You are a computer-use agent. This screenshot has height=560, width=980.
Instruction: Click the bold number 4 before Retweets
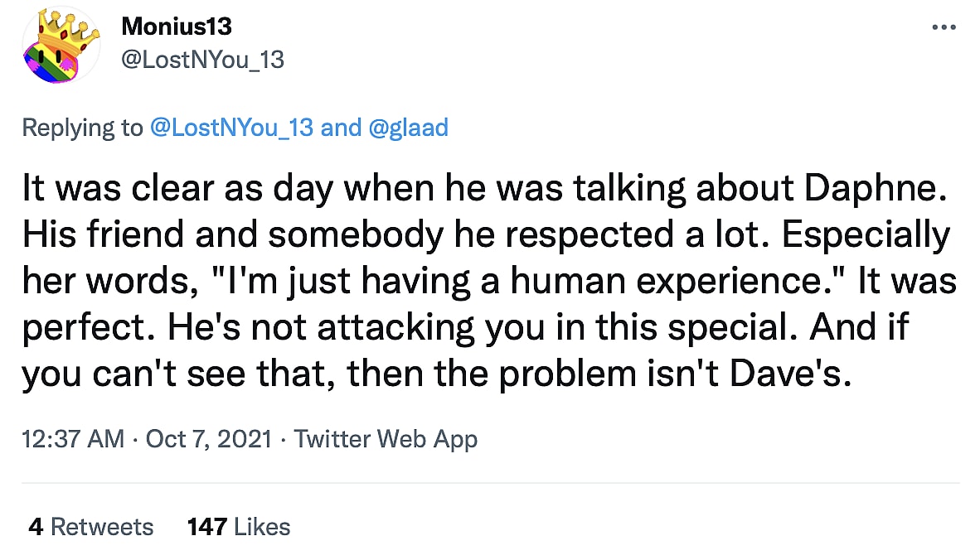pos(35,527)
